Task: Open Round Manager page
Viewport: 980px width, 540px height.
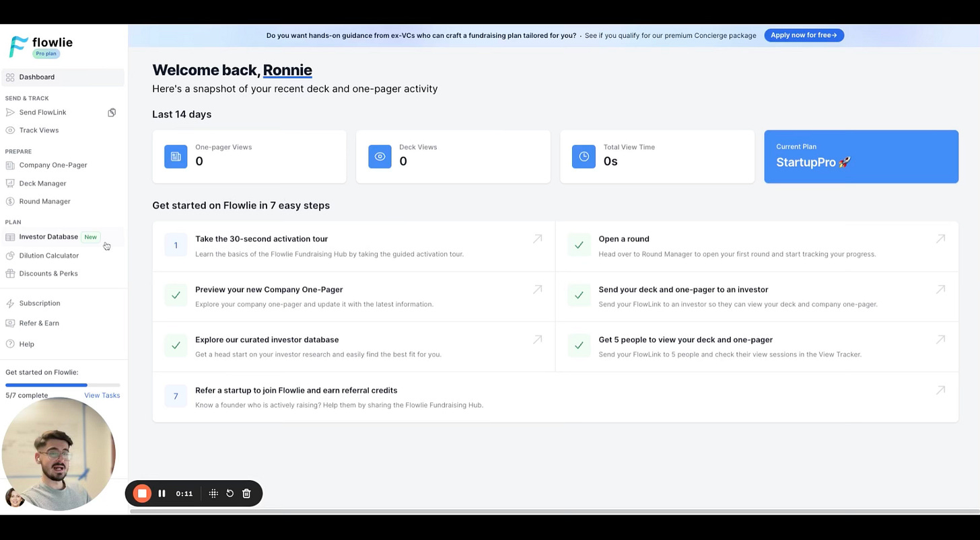Action: [44, 202]
